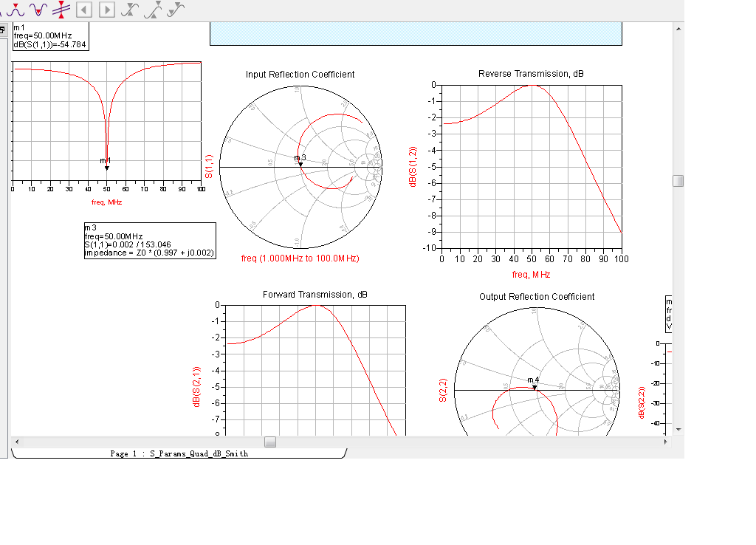Click the Forward Transmission, dB title
The width and height of the screenshot is (756, 545).
point(315,295)
